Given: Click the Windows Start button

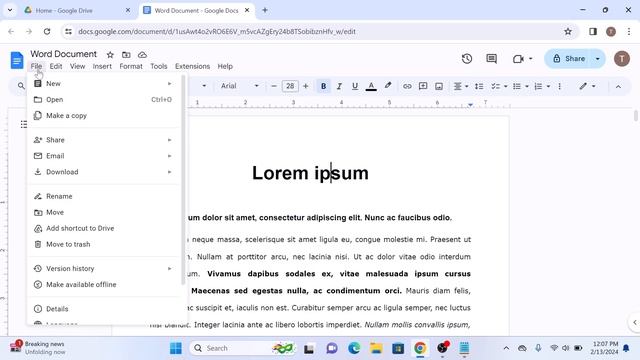Looking at the screenshot, I should 176,348.
